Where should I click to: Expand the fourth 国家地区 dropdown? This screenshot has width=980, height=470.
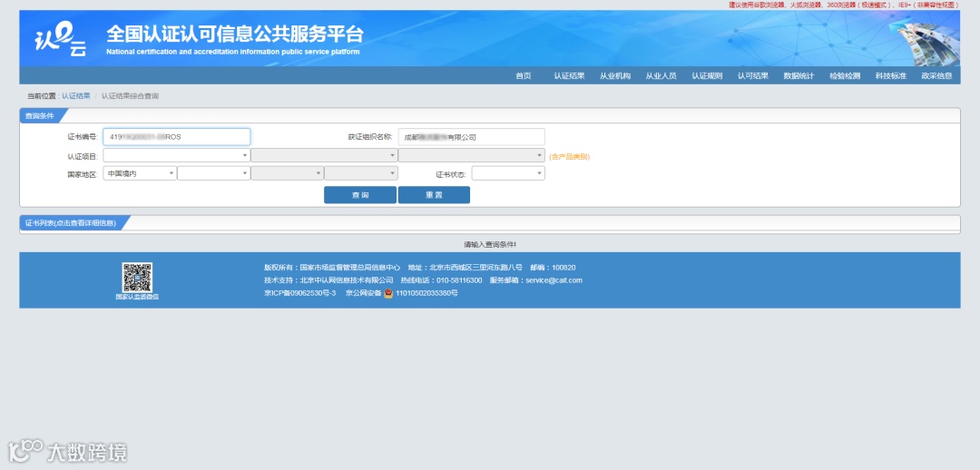coord(361,173)
